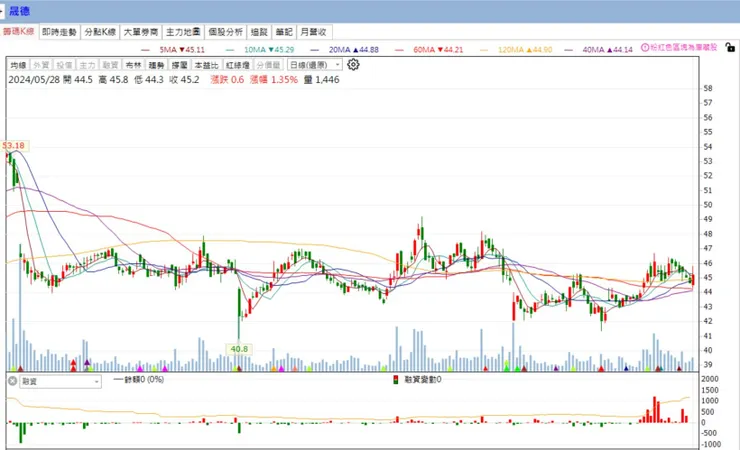
Task: Open the 大單券商 tab
Action: pyautogui.click(x=141, y=32)
